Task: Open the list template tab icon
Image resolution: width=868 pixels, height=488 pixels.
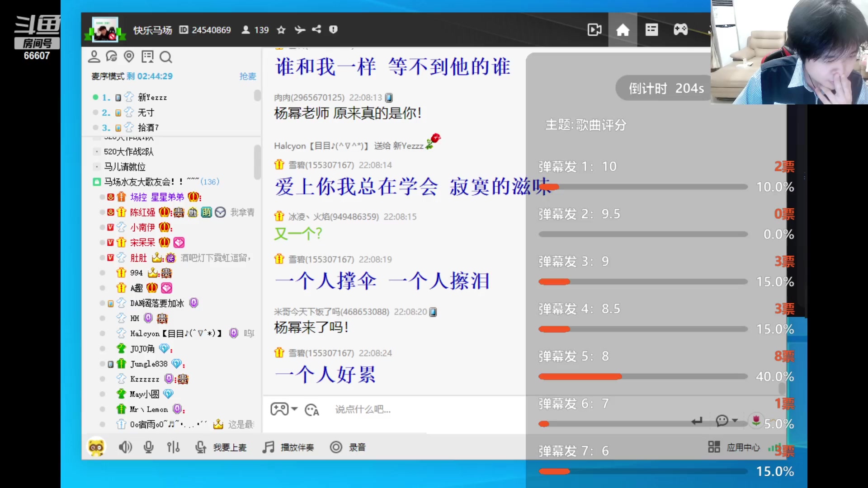Action: pyautogui.click(x=651, y=30)
